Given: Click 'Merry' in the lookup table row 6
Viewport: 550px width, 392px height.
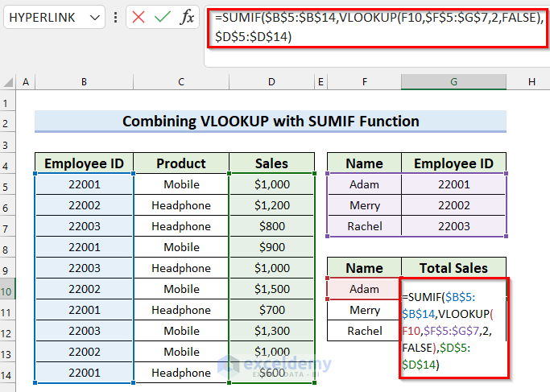Looking at the screenshot, I should tap(365, 205).
